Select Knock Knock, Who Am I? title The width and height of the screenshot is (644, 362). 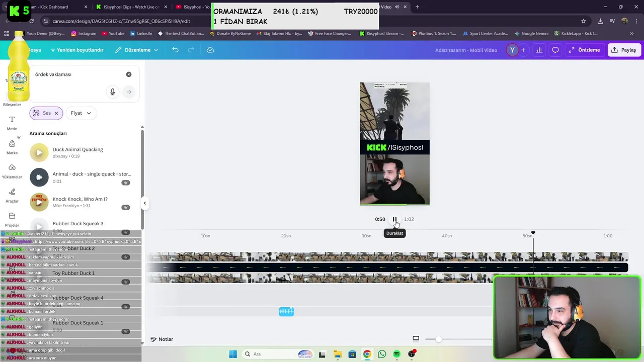[80, 199]
